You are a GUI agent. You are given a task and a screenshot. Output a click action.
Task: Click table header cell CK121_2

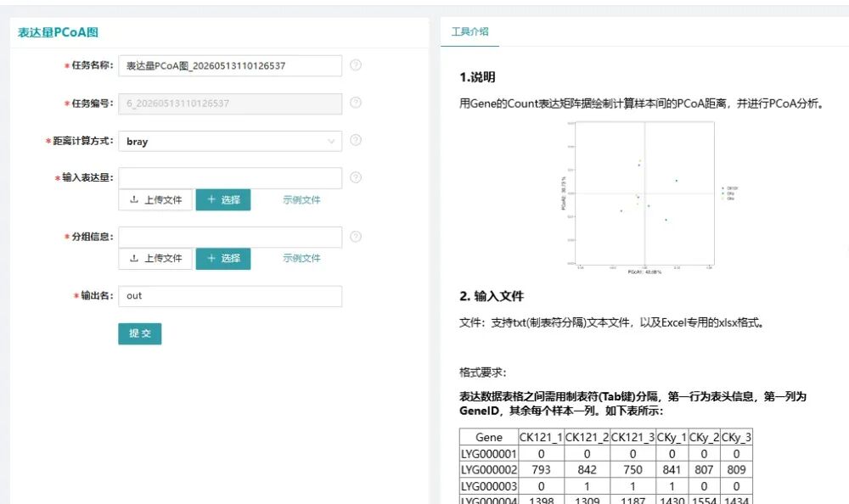[587, 437]
